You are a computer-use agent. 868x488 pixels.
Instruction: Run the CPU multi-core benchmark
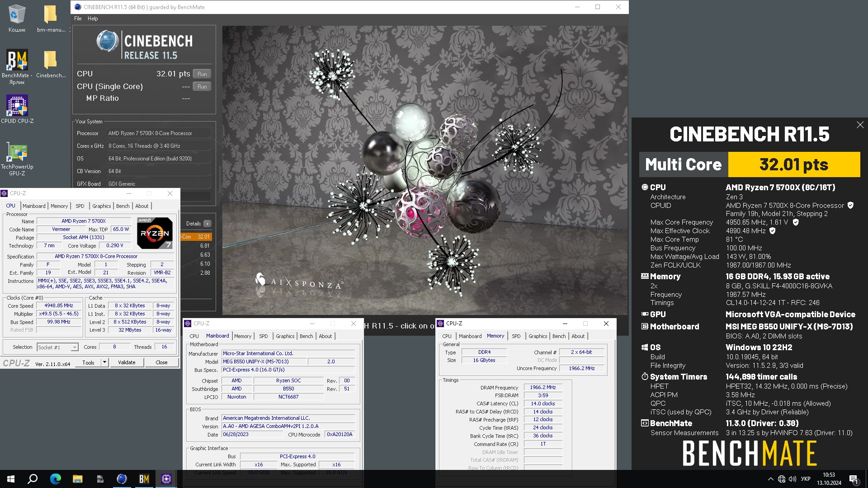[x=202, y=74]
